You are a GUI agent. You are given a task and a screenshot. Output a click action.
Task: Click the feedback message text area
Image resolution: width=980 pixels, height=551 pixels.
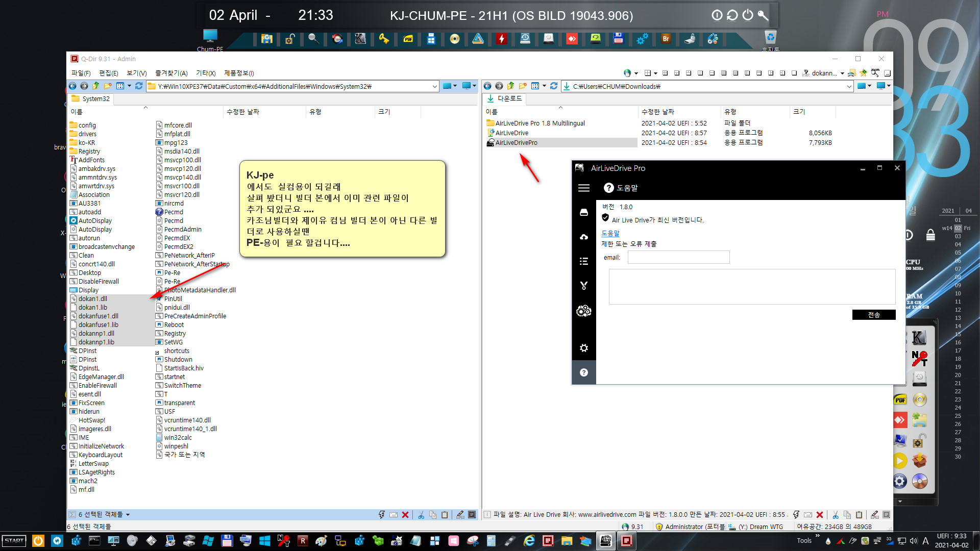[752, 287]
